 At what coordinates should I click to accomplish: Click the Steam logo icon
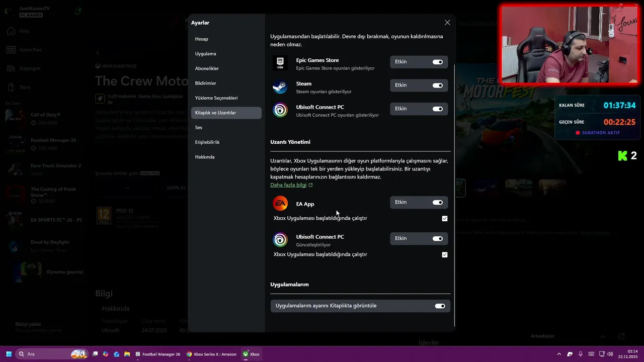pyautogui.click(x=280, y=87)
